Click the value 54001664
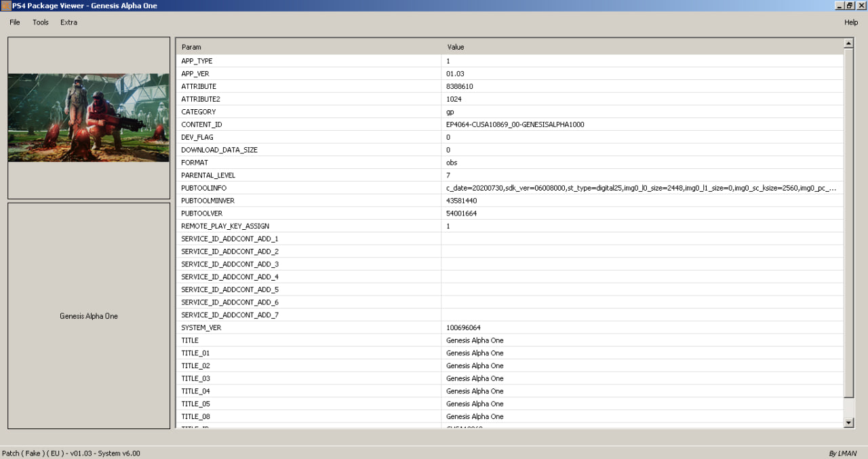This screenshot has width=868, height=459. [462, 214]
